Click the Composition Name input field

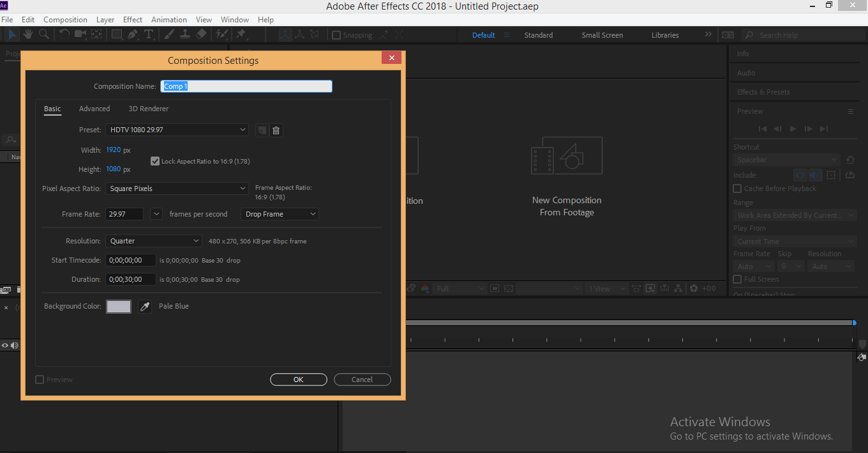246,86
